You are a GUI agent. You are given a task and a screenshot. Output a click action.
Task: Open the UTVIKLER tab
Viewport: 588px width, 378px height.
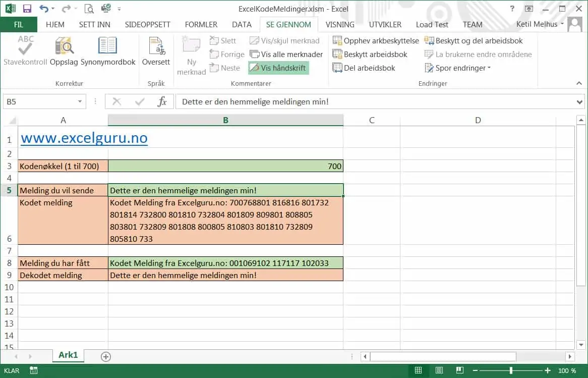point(385,24)
